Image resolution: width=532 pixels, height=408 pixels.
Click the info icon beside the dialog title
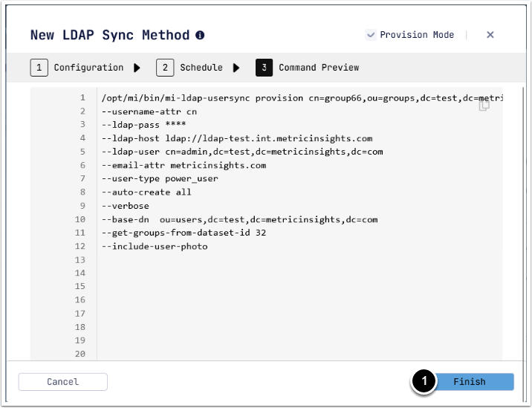200,35
